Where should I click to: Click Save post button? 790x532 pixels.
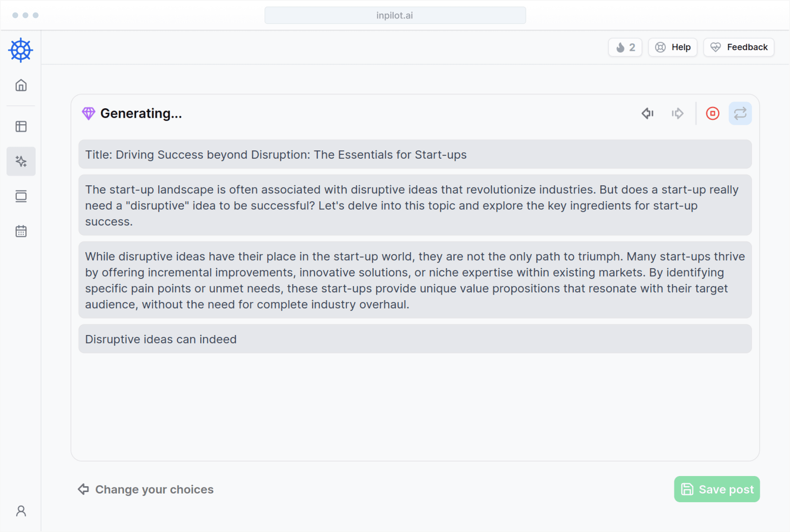click(x=718, y=489)
